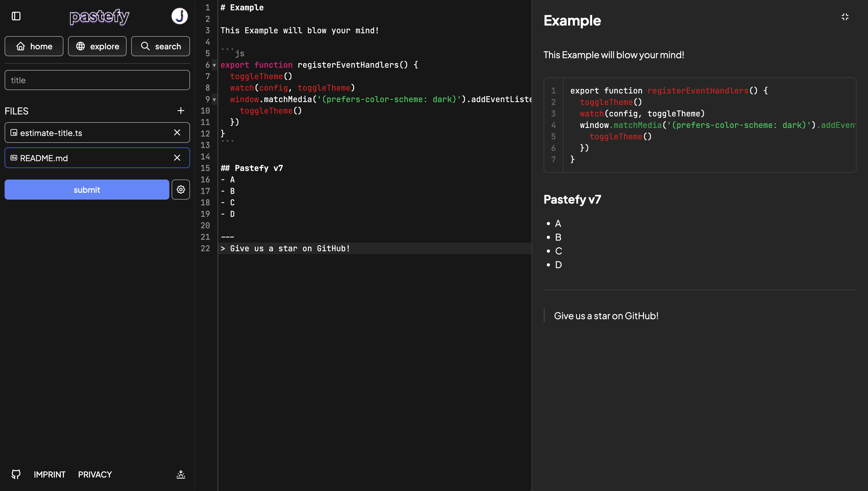868x491 pixels.
Task: Open the Privacy link
Action: pyautogui.click(x=95, y=474)
